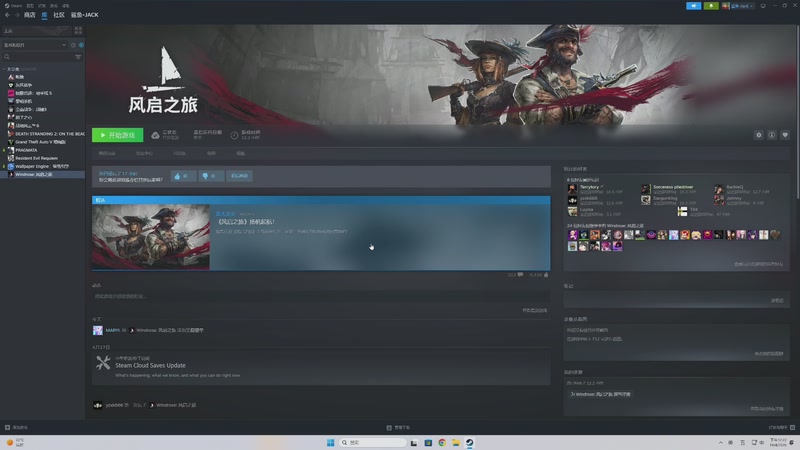
Task: Go forward with the right arrow icon
Action: point(17,15)
